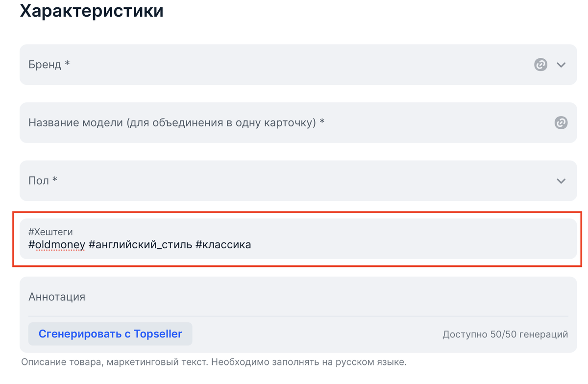Image resolution: width=588 pixels, height=384 pixels.
Task: Click the link icon in the Название модели field
Action: coord(561,122)
